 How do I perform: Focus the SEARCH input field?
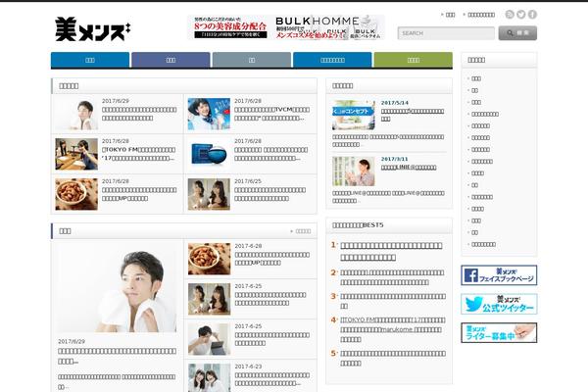pyautogui.click(x=446, y=33)
